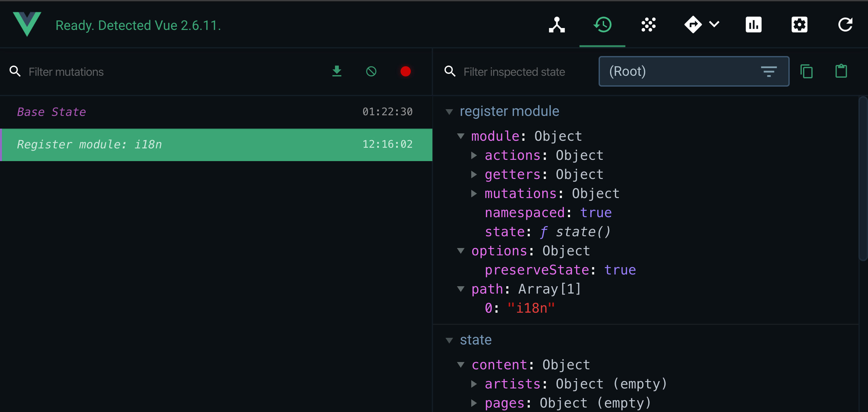868x412 pixels.
Task: Open the Components inspector tab
Action: tap(557, 24)
